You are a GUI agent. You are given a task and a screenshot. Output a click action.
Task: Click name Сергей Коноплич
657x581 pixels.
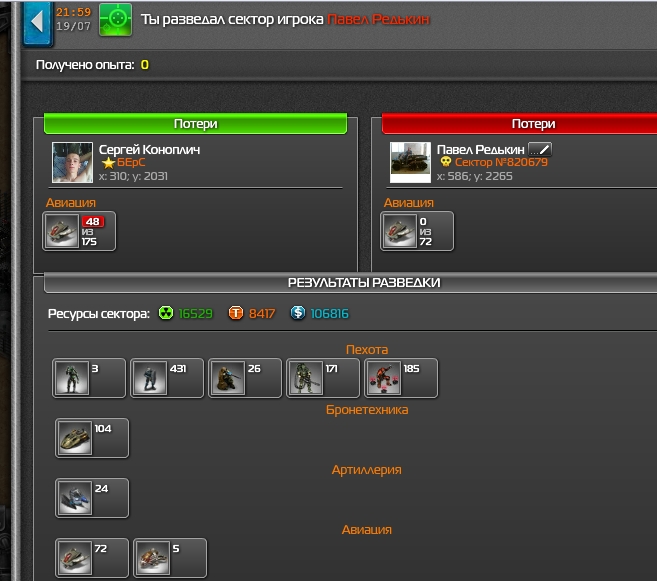(x=149, y=150)
